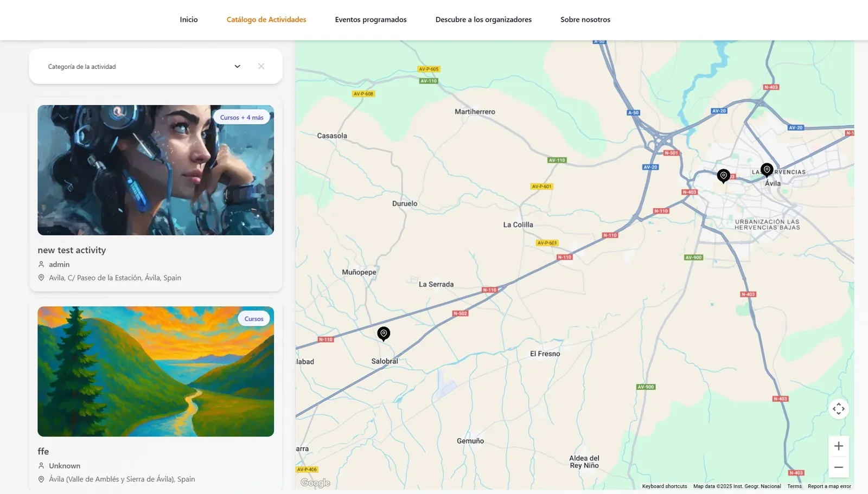868x494 pixels.
Task: Click the map marker west of Ávila city center
Action: tap(723, 176)
